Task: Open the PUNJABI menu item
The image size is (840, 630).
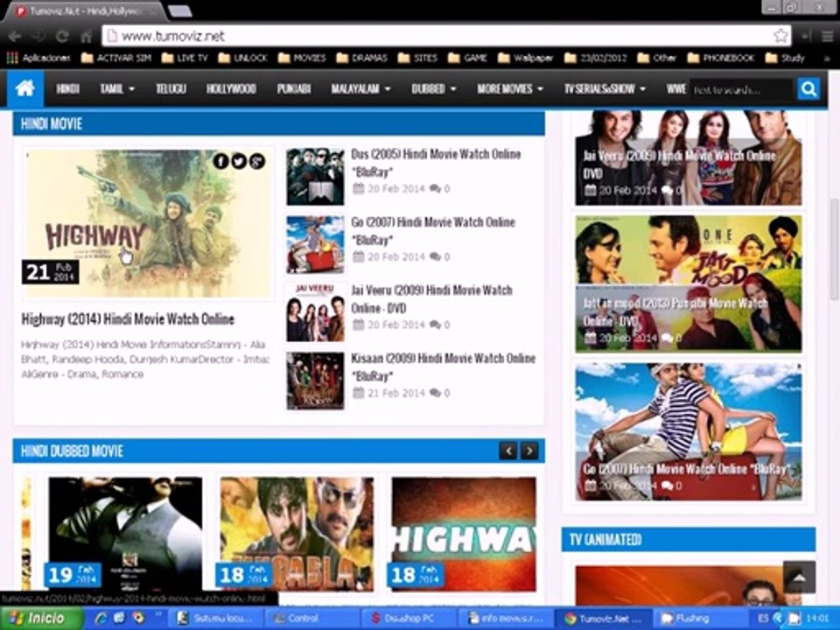Action: click(294, 89)
